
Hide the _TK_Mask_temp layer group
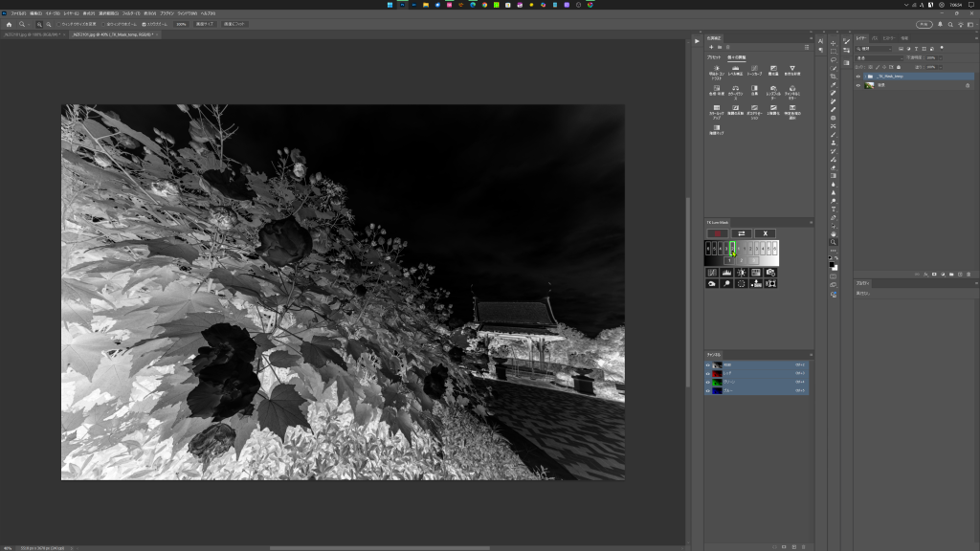pyautogui.click(x=858, y=76)
